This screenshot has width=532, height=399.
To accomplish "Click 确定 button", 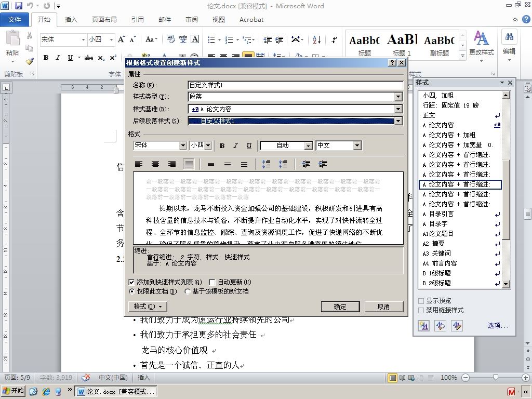I will (340, 307).
